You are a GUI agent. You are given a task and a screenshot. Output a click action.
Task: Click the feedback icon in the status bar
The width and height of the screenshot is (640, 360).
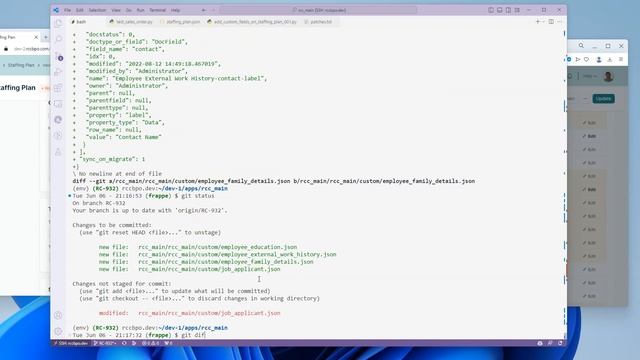point(550,343)
